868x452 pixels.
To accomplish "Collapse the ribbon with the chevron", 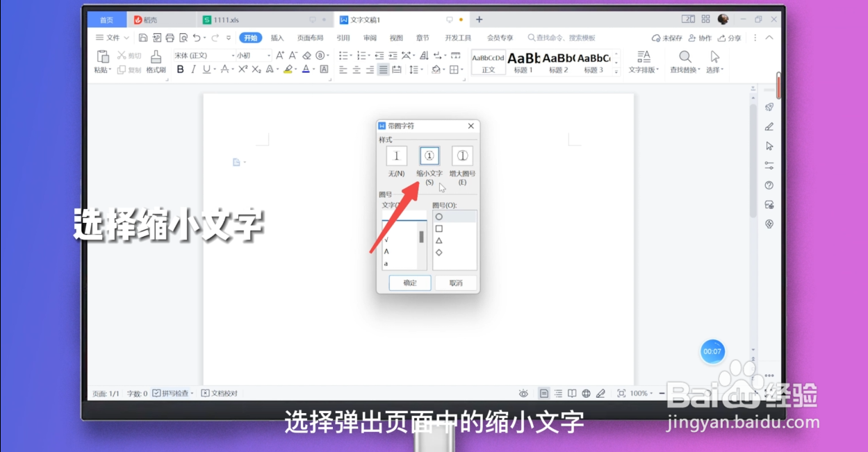I will (x=769, y=37).
